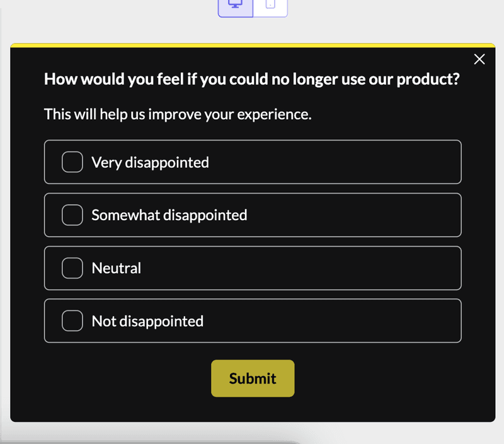Dismiss the survey with the X icon
The height and width of the screenshot is (444, 504).
479,59
